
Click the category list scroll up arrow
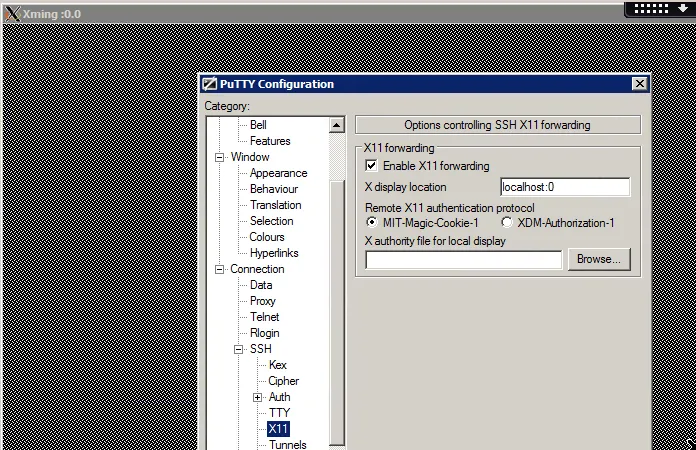click(336, 125)
